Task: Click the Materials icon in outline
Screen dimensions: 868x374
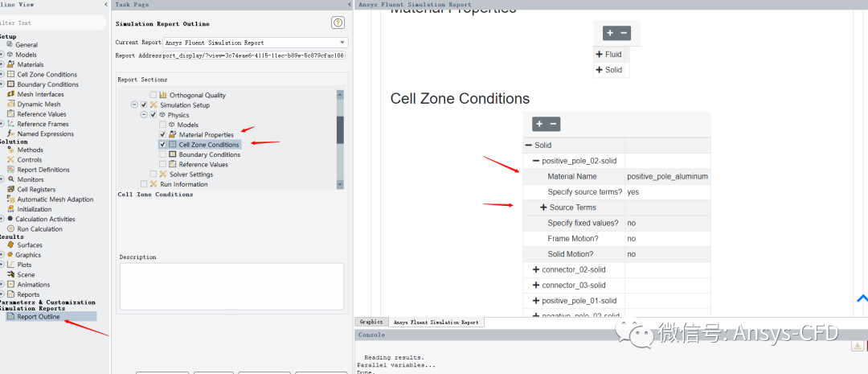Action: tap(11, 64)
